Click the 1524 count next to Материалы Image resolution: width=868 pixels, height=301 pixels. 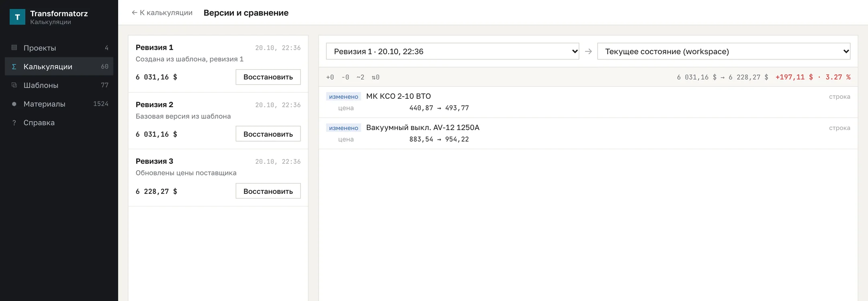coord(101,104)
